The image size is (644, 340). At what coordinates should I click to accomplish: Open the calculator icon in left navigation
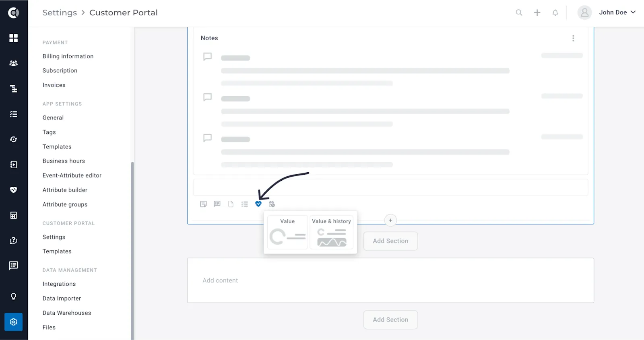point(14,215)
